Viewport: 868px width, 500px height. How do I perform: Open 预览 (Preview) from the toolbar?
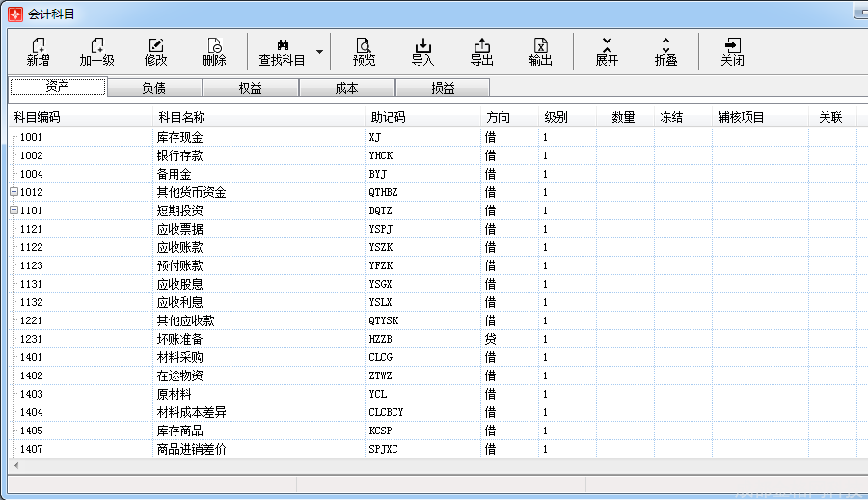click(364, 46)
